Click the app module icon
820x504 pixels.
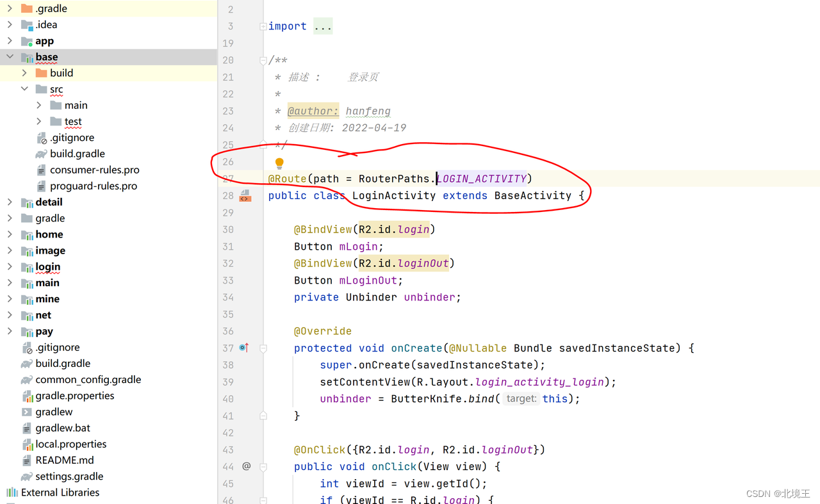pos(27,41)
